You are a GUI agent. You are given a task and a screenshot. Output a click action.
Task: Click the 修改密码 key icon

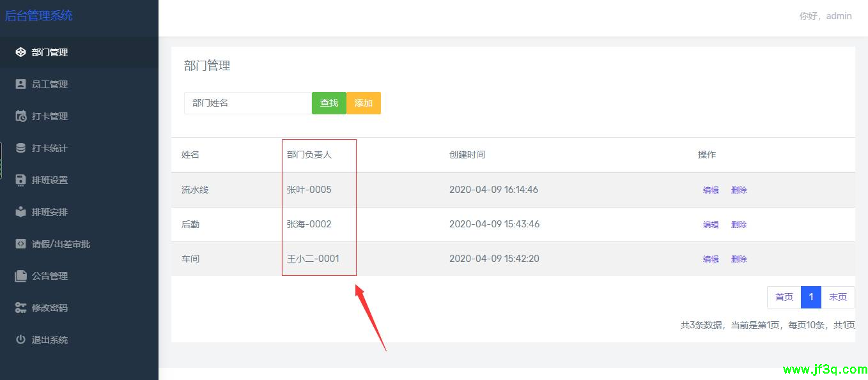[20, 308]
